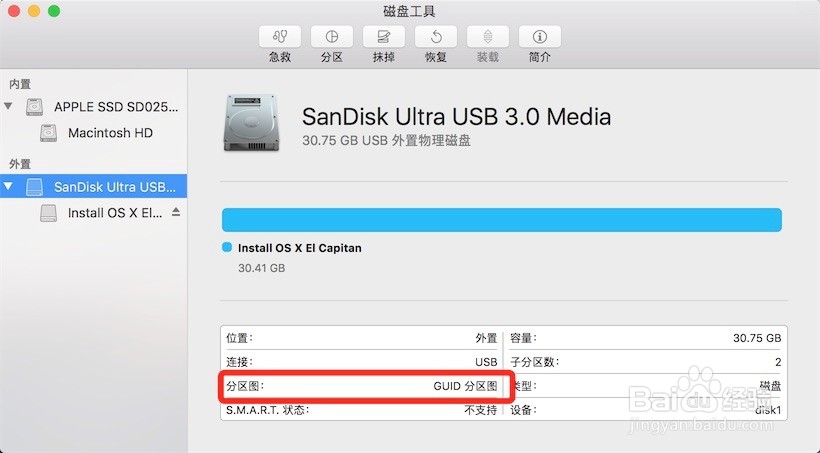Click the large SanDisk disk drive image
Viewport: 820px width, 453px height.
254,123
